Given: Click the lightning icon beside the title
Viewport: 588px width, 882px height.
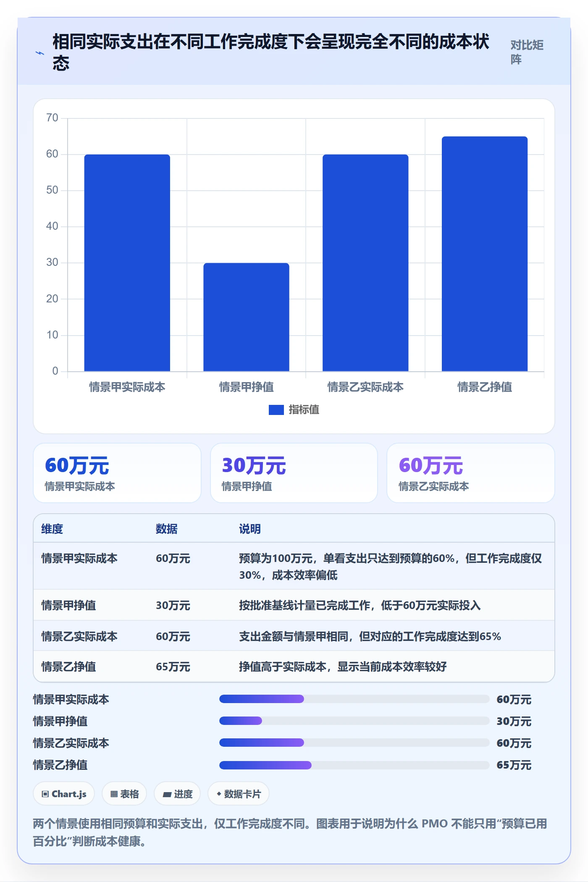Looking at the screenshot, I should point(39,53).
